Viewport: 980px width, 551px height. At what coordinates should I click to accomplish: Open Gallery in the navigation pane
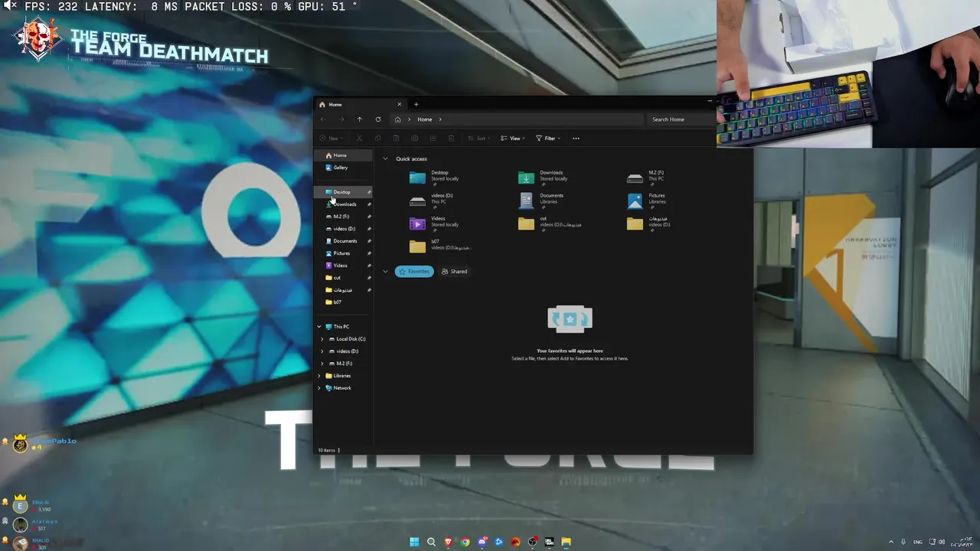click(x=344, y=168)
